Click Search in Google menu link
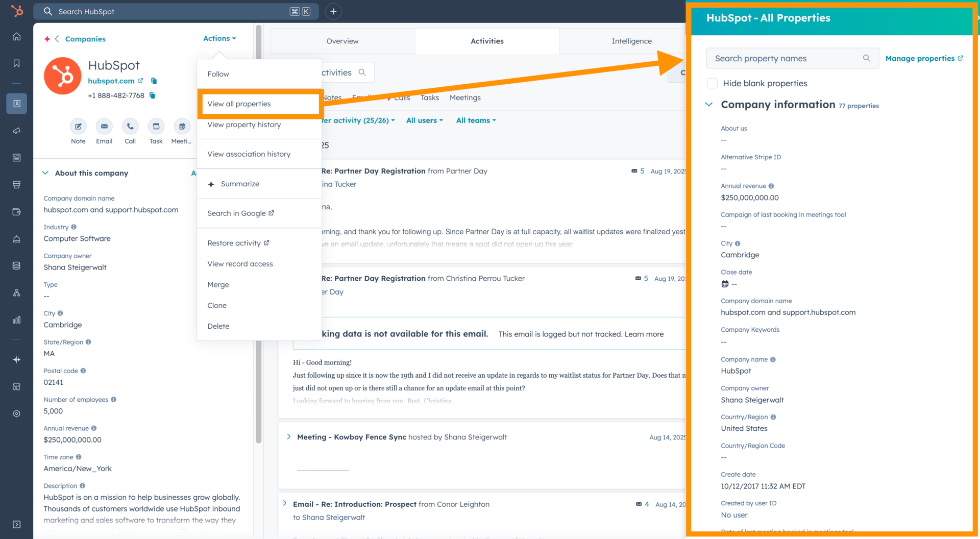The height and width of the screenshot is (539, 980). coord(240,213)
